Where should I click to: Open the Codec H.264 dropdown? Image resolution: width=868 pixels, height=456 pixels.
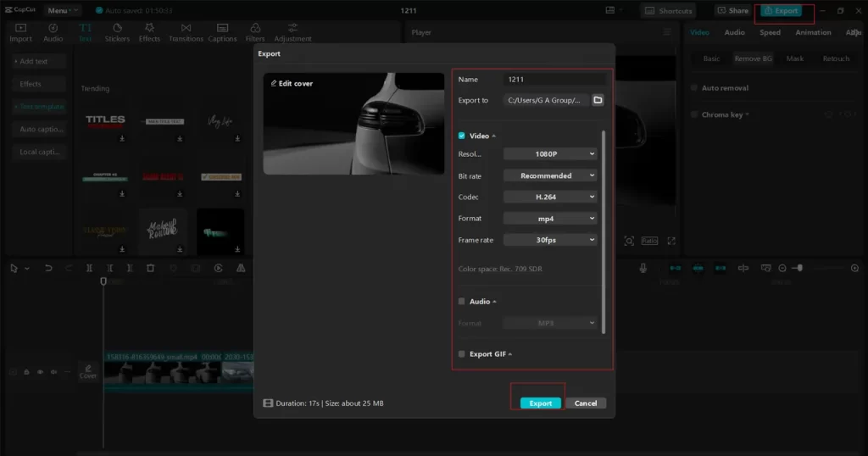[551, 197]
